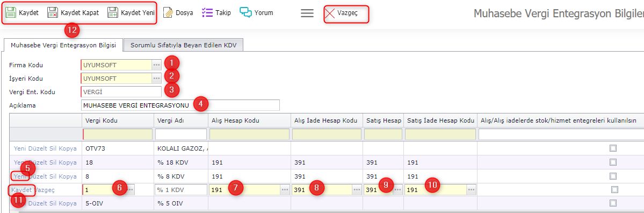This screenshot has width=644, height=213.
Task: Toggle the checkbox in the 5-OIV row
Action: pos(613,203)
